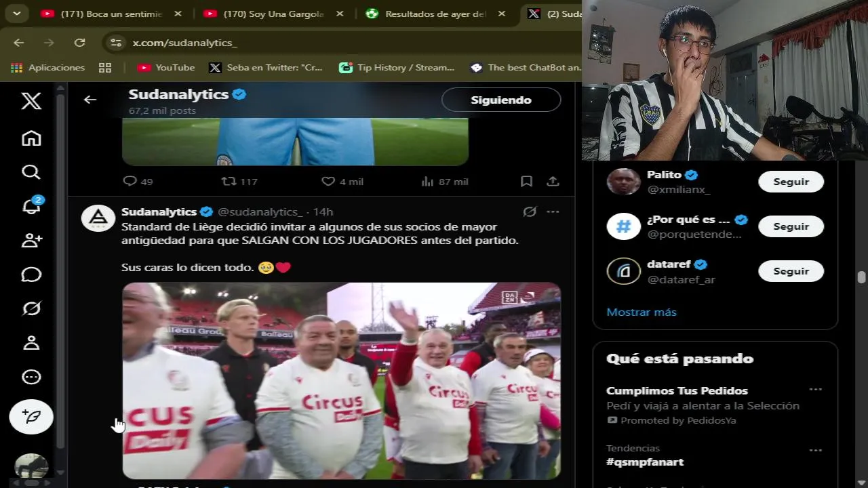868x488 pixels.
Task: Click the @sudanalytics_ handle on the post
Action: coord(259,212)
